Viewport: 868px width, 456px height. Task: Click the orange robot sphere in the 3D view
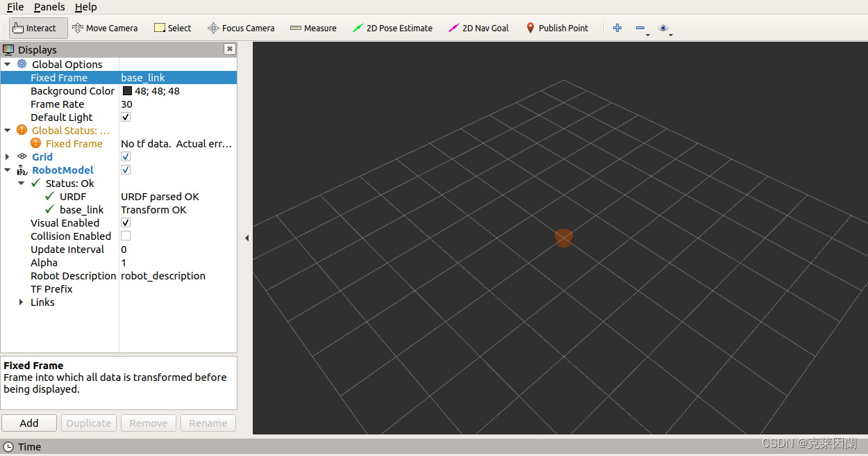point(563,238)
